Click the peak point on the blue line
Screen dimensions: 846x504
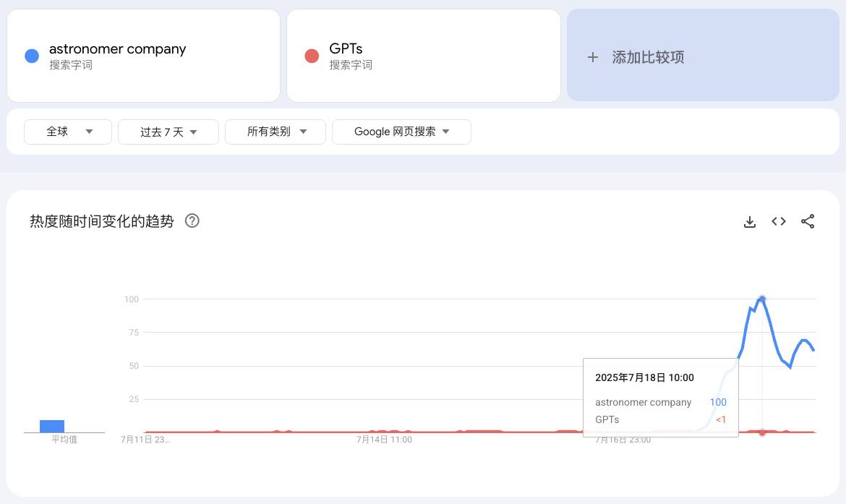[x=762, y=299]
